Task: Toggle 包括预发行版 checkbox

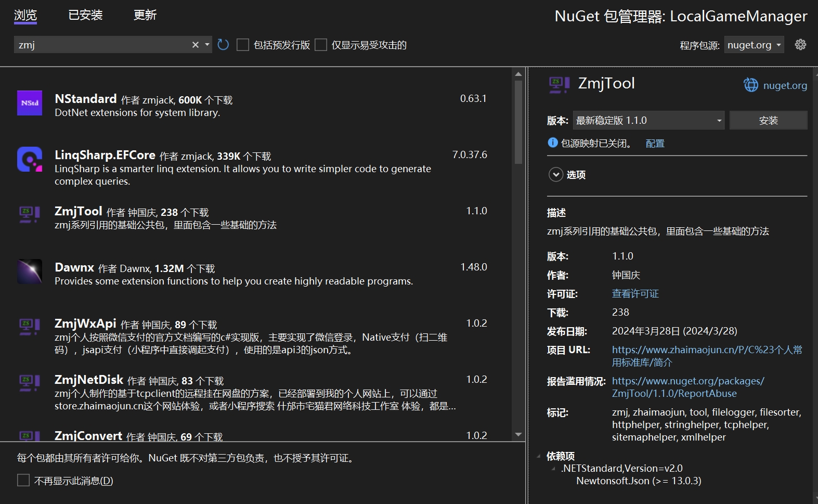Action: coord(243,45)
